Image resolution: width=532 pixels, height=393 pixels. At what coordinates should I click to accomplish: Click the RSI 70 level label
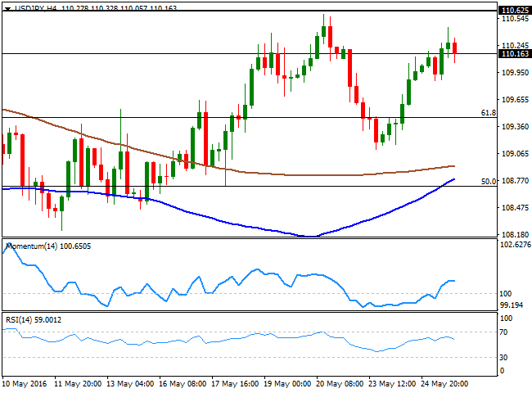(x=503, y=332)
